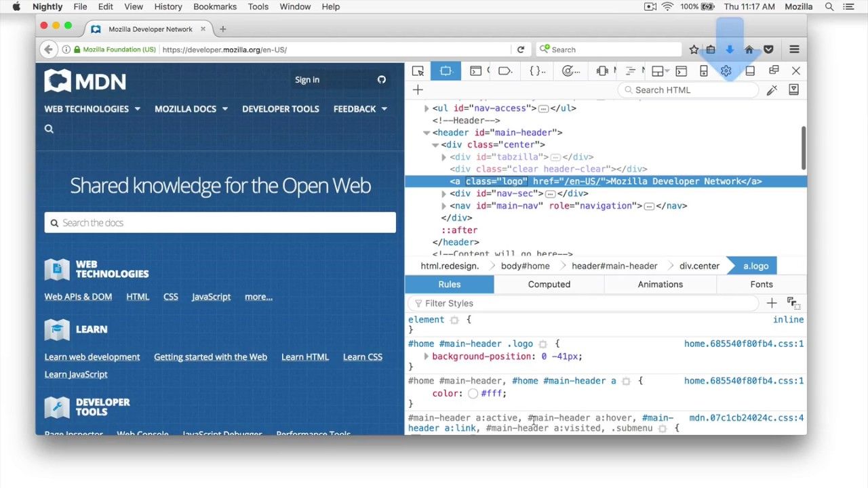Image resolution: width=868 pixels, height=488 pixels.
Task: Enable Responsive Design Mode icon
Action: click(x=704, y=71)
